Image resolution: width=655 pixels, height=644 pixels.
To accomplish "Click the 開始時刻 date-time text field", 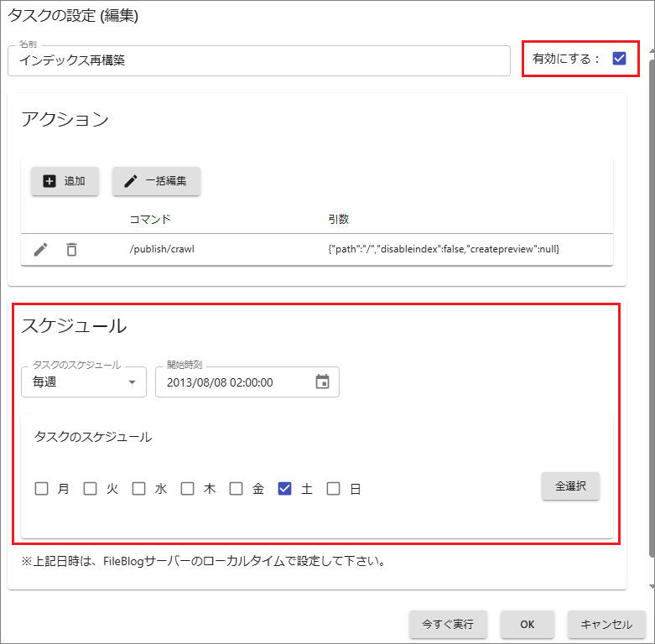I will click(x=235, y=382).
